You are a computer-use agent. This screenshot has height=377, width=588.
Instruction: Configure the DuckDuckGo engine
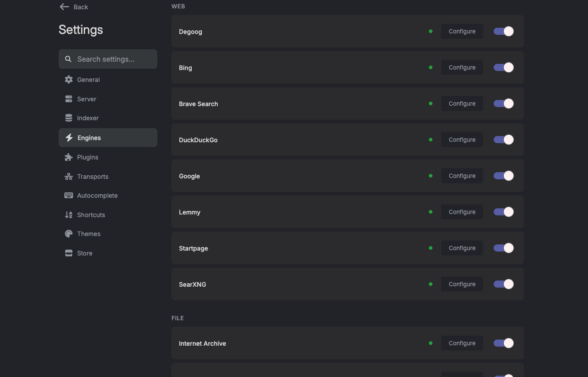point(462,140)
